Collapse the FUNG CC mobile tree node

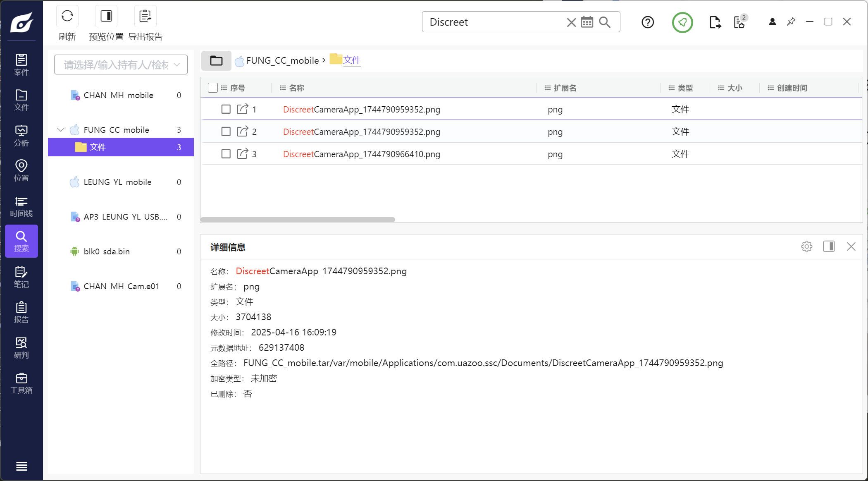[61, 130]
